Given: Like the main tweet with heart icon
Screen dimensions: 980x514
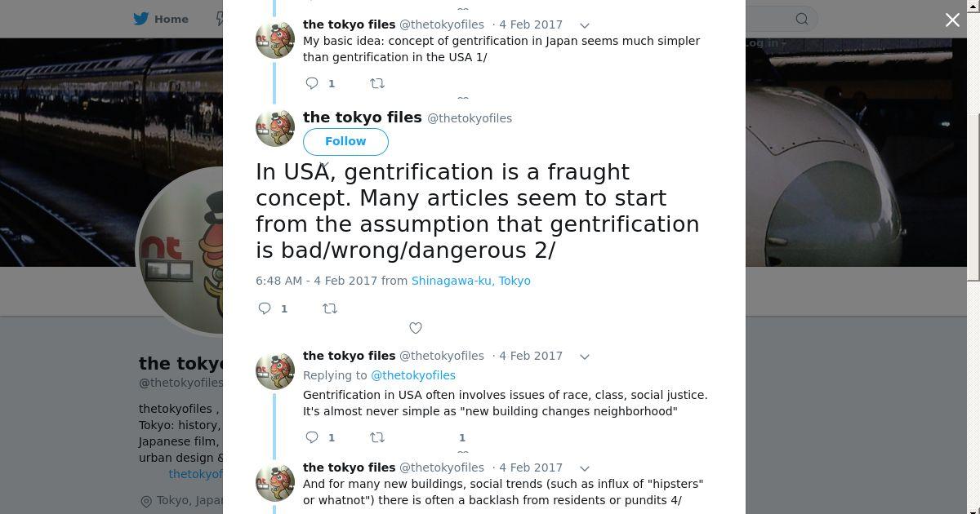Looking at the screenshot, I should (416, 328).
